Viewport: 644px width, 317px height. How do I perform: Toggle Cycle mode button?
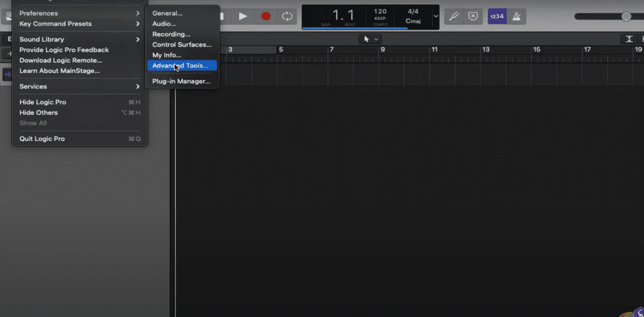coord(287,16)
